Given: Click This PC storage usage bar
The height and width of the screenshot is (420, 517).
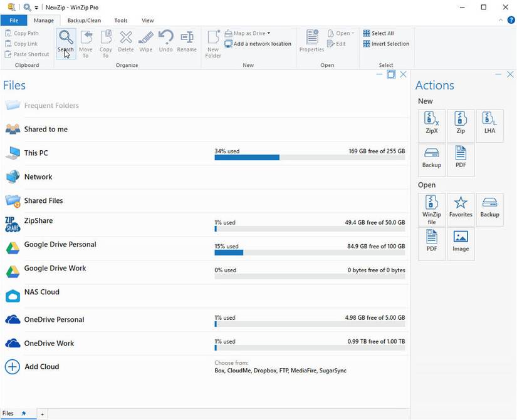Looking at the screenshot, I should pyautogui.click(x=310, y=158).
